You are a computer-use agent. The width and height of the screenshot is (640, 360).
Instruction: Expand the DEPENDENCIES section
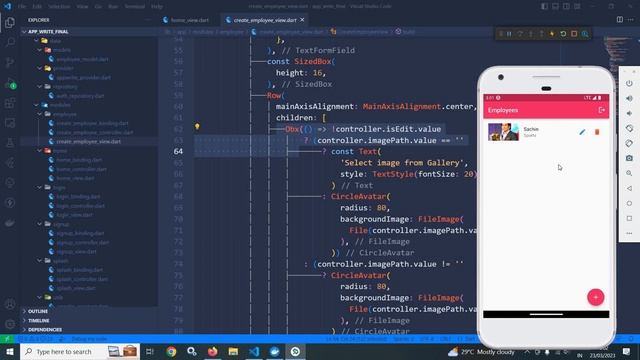click(45, 329)
